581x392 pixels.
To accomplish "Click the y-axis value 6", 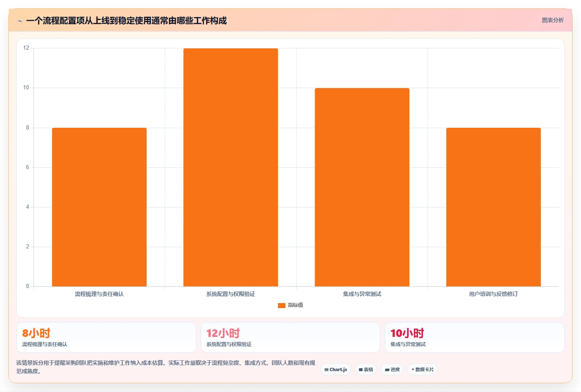I will 28,167.
